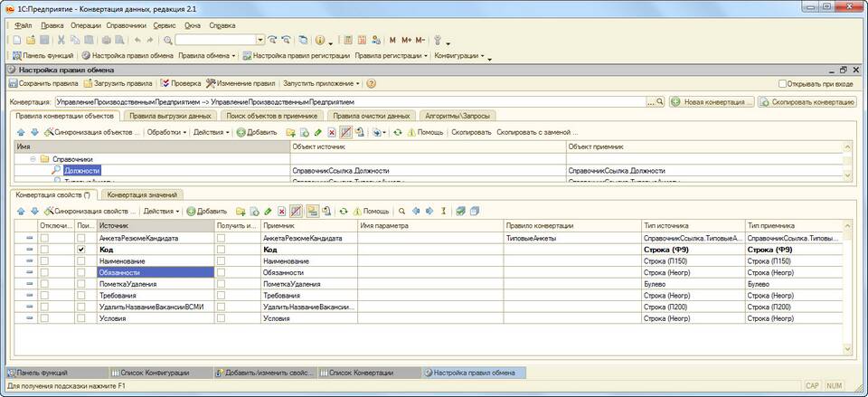Open 'Действия' dropdown in property conversion toolbar
868x397 pixels.
[162, 211]
